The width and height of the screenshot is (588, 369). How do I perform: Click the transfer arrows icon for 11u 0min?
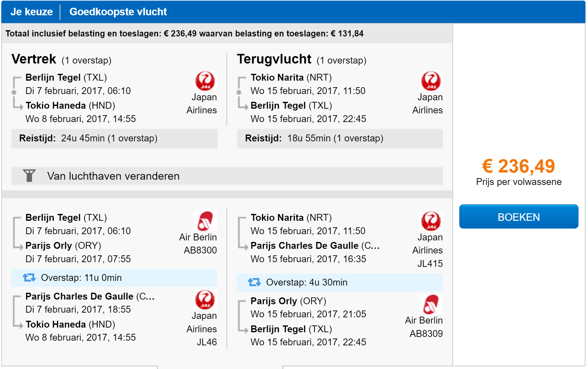tap(29, 277)
